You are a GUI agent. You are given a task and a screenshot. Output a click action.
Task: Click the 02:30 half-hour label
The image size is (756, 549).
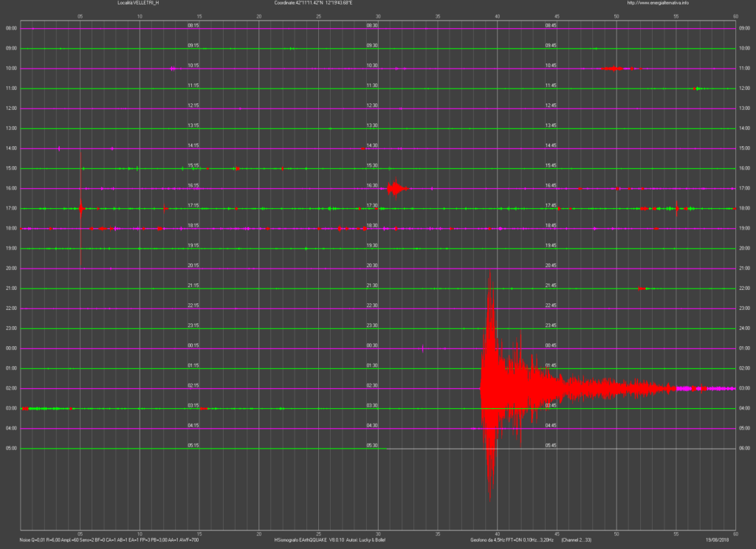(372, 385)
